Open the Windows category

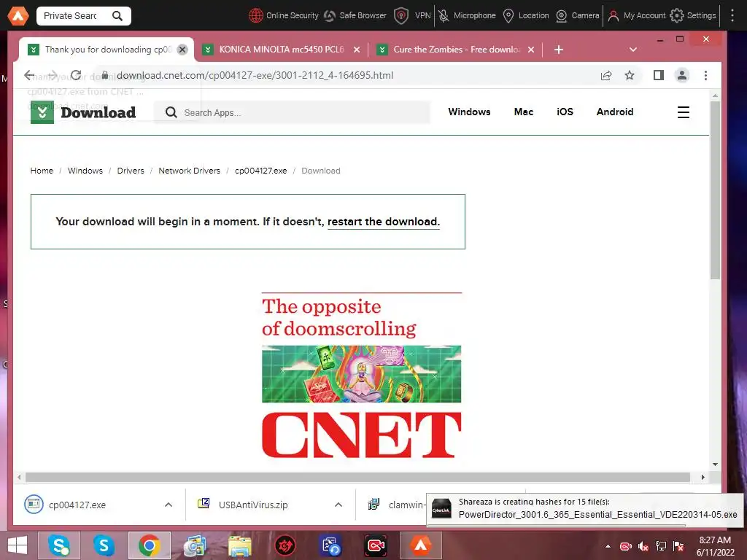pyautogui.click(x=469, y=112)
